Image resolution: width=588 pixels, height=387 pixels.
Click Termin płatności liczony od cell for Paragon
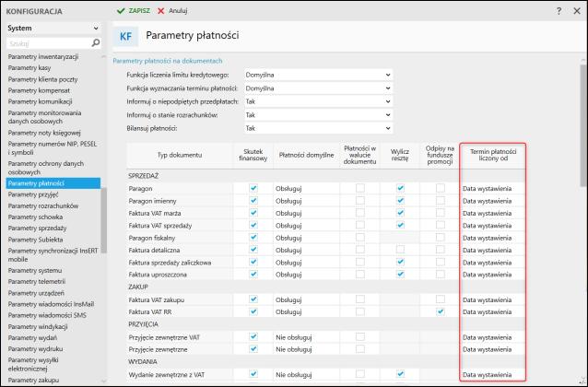pyautogui.click(x=492, y=188)
